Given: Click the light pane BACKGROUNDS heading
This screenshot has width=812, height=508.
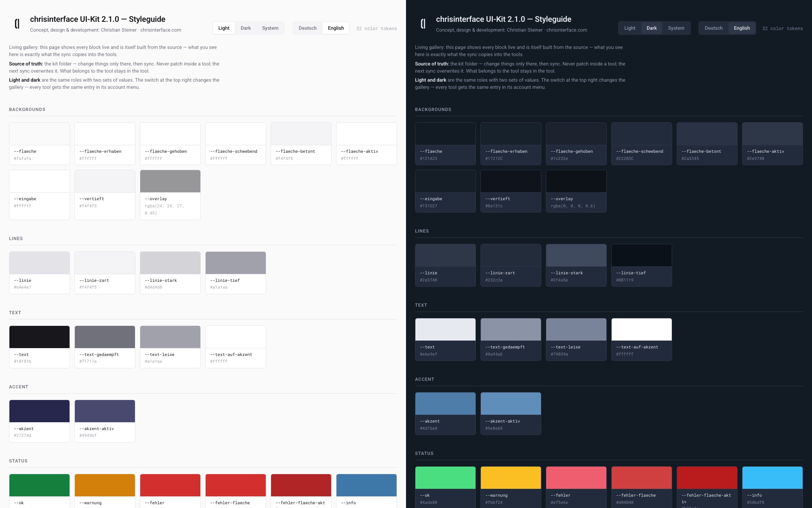Looking at the screenshot, I should [27, 110].
